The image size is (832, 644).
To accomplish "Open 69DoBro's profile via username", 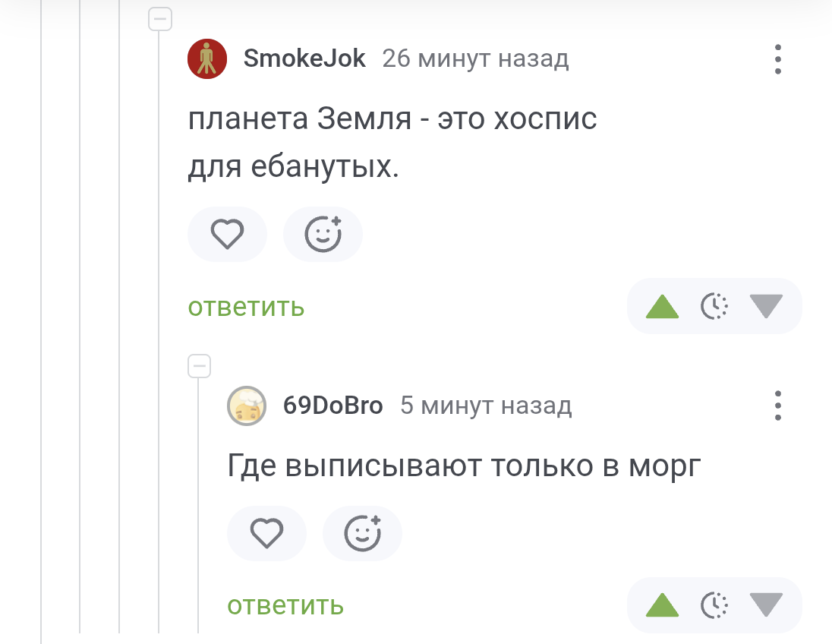I will 332,406.
